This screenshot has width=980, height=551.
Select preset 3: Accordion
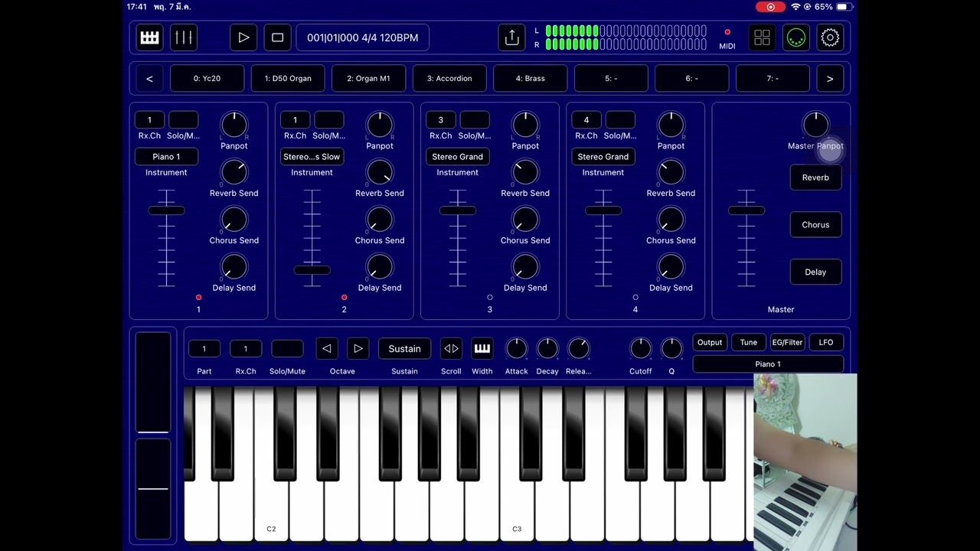(x=449, y=79)
